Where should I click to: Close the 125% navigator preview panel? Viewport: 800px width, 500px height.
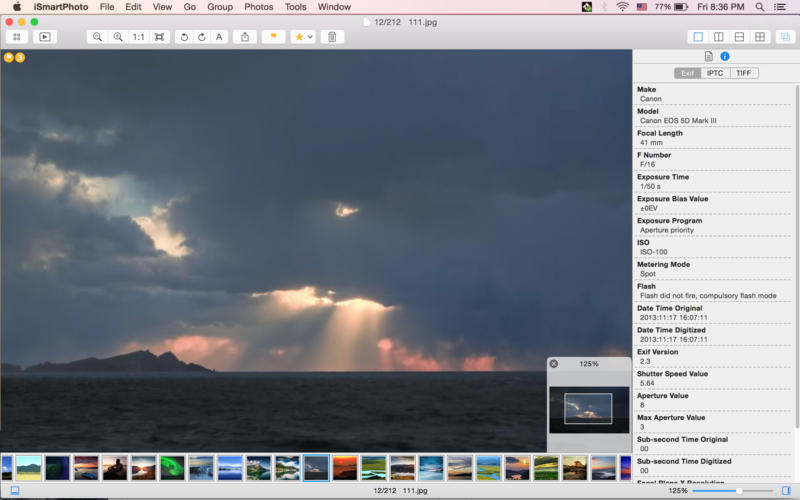pyautogui.click(x=554, y=364)
